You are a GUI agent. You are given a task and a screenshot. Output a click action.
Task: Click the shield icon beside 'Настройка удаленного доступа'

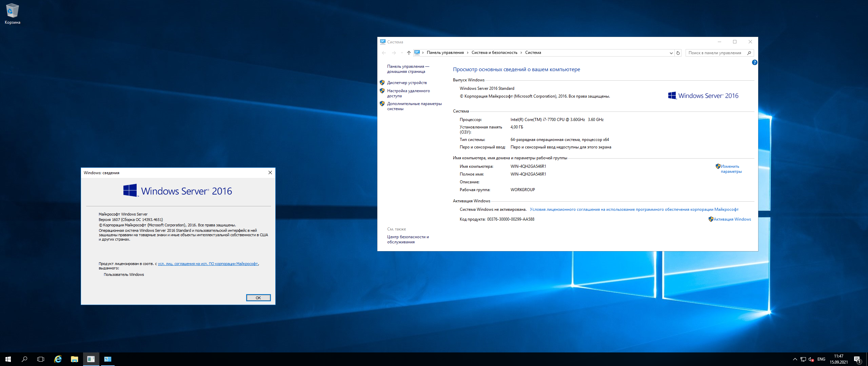click(x=382, y=91)
